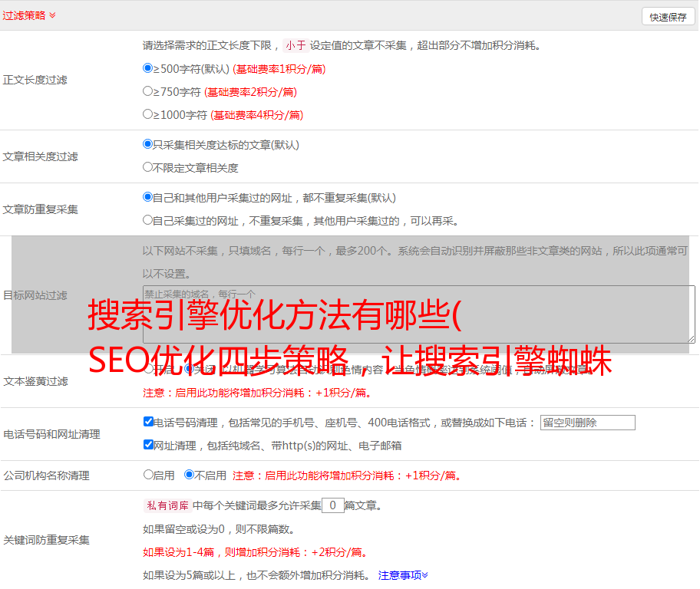Click the 文章相关度过滤 row label
This screenshot has height=589, width=700.
40,156
